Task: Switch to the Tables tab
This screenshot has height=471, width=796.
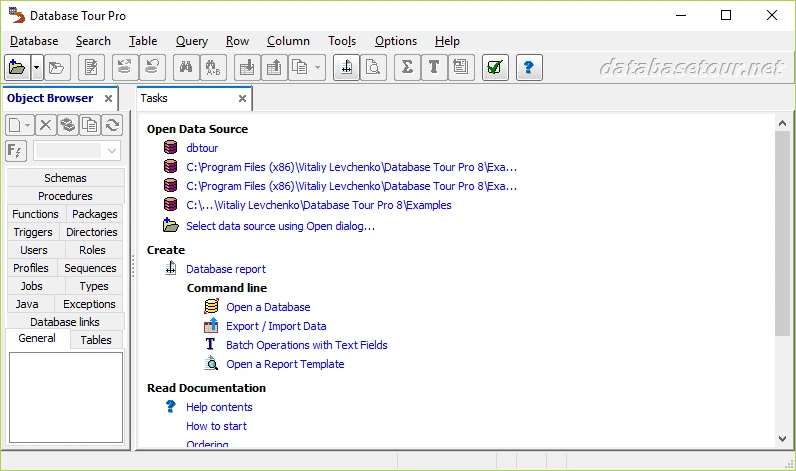Action: [96, 340]
